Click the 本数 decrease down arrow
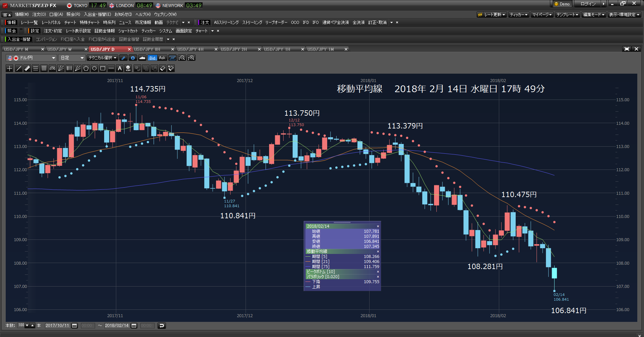This screenshot has width=644, height=337. coord(27,326)
